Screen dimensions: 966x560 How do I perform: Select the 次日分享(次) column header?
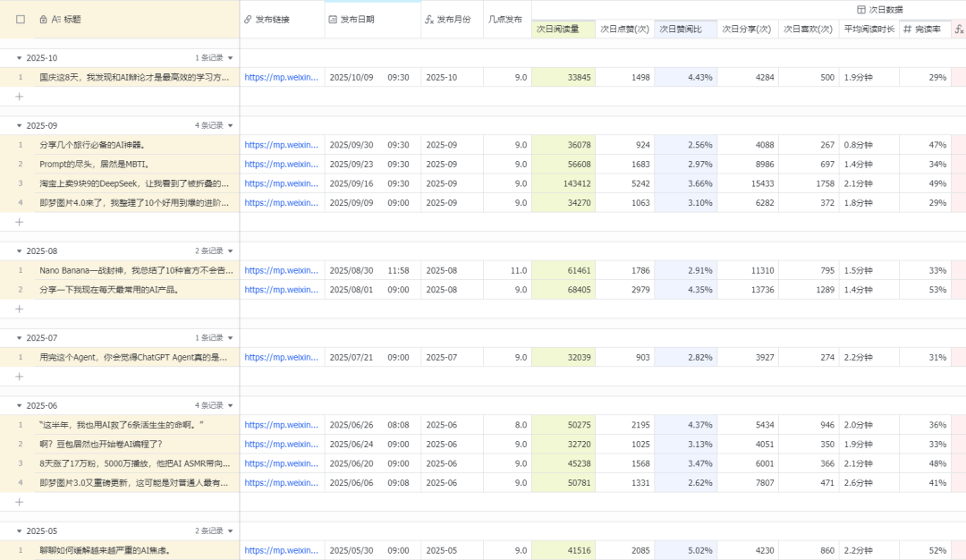(x=748, y=29)
